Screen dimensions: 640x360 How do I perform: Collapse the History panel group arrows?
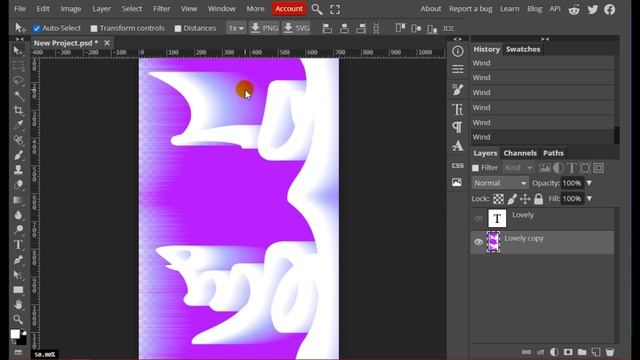click(545, 39)
